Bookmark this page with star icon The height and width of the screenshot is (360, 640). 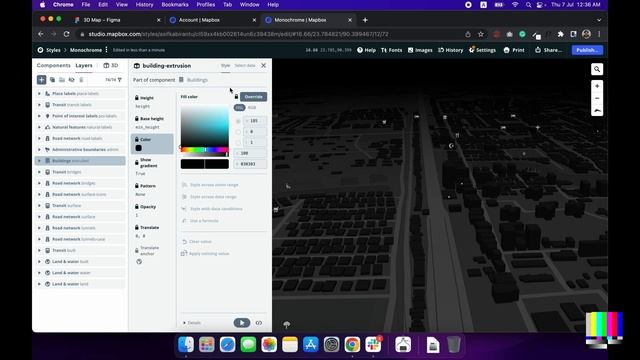click(481, 34)
